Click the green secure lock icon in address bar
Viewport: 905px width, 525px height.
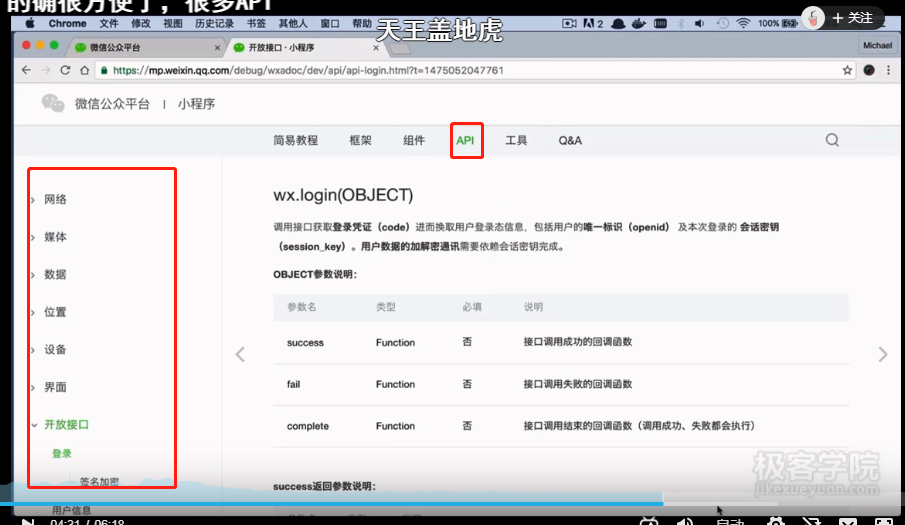pyautogui.click(x=104, y=70)
